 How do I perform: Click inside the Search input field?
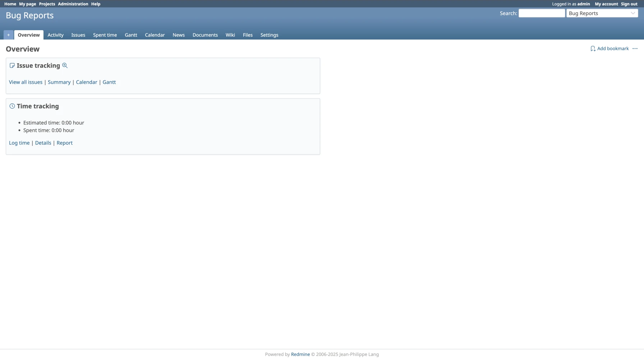(x=541, y=13)
